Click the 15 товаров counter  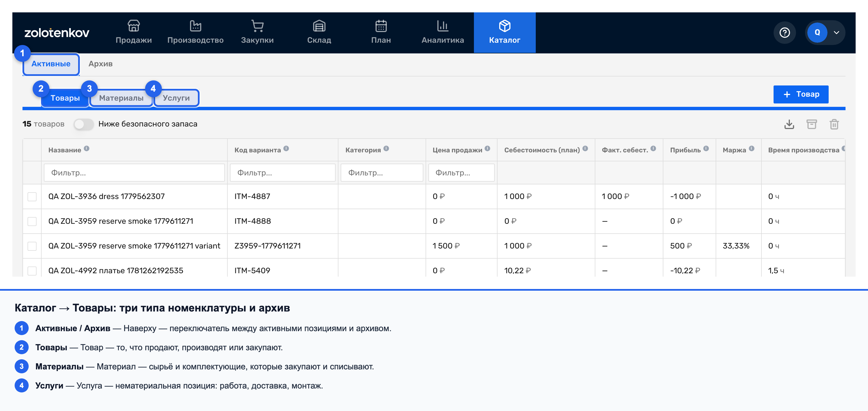click(43, 124)
